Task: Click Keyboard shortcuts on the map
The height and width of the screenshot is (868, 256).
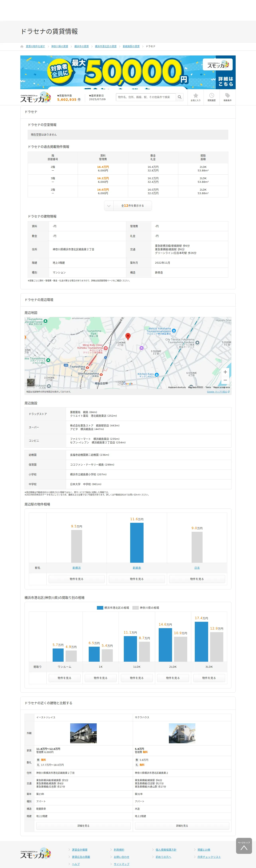Action: click(177, 388)
